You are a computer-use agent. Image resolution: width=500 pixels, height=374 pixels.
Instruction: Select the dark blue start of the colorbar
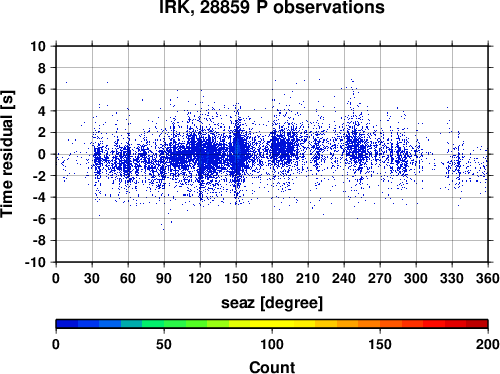(67, 324)
